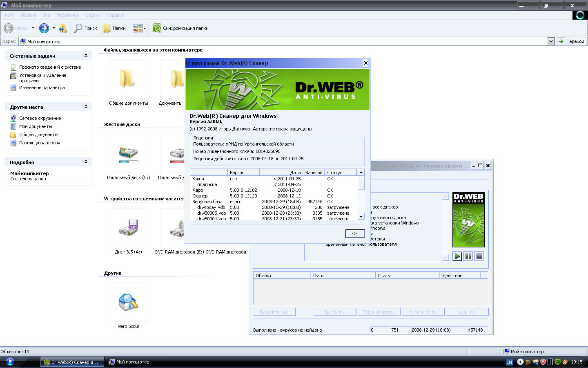Select the Nero Scout icon
The height and width of the screenshot is (368, 588).
[128, 302]
